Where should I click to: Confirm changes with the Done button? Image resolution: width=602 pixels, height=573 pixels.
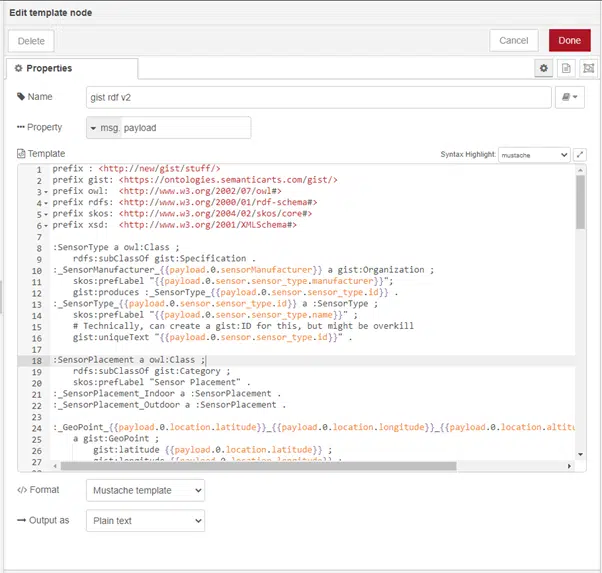coord(569,40)
